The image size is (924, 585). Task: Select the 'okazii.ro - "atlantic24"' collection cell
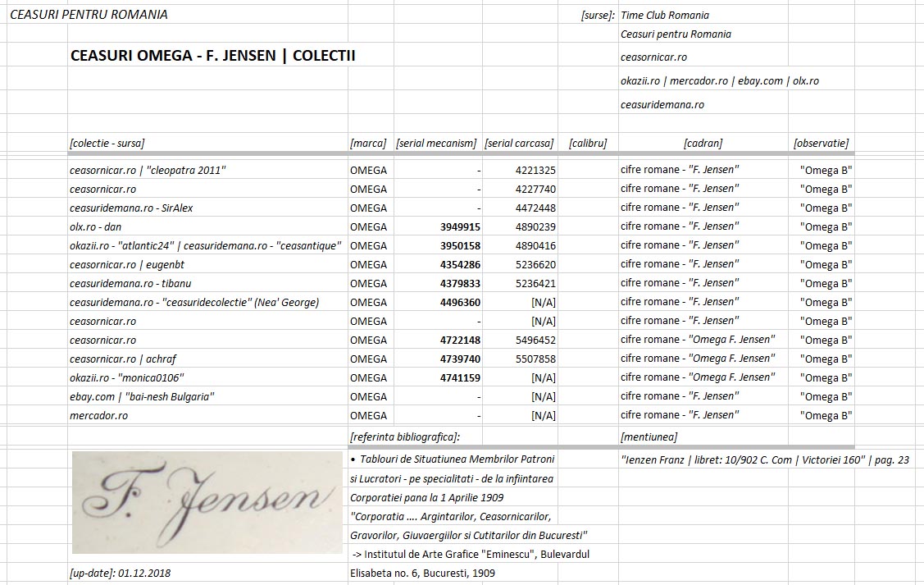206,246
